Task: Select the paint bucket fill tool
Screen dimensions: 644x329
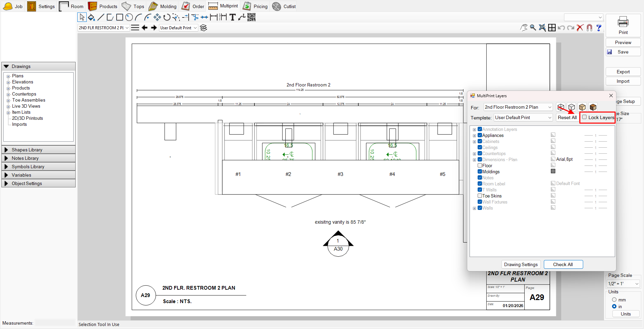Action: pos(91,17)
